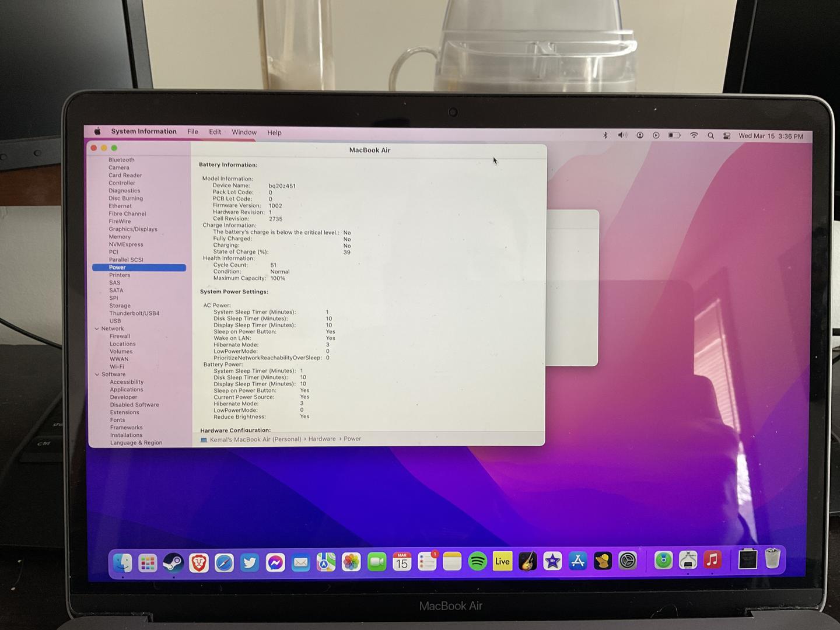Click the date and time clock
840x630 pixels.
tap(771, 136)
